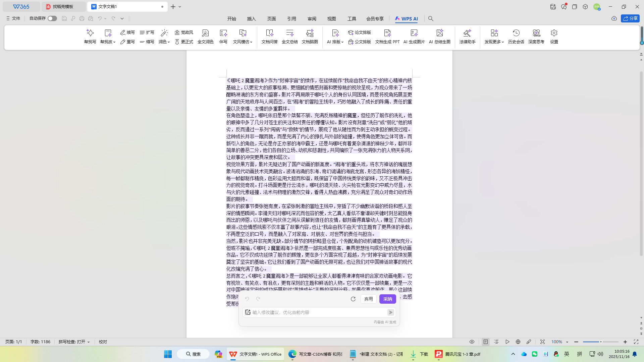Switch to the 插入 ribbon tab
Screen dimensions: 644x362
click(251, 19)
